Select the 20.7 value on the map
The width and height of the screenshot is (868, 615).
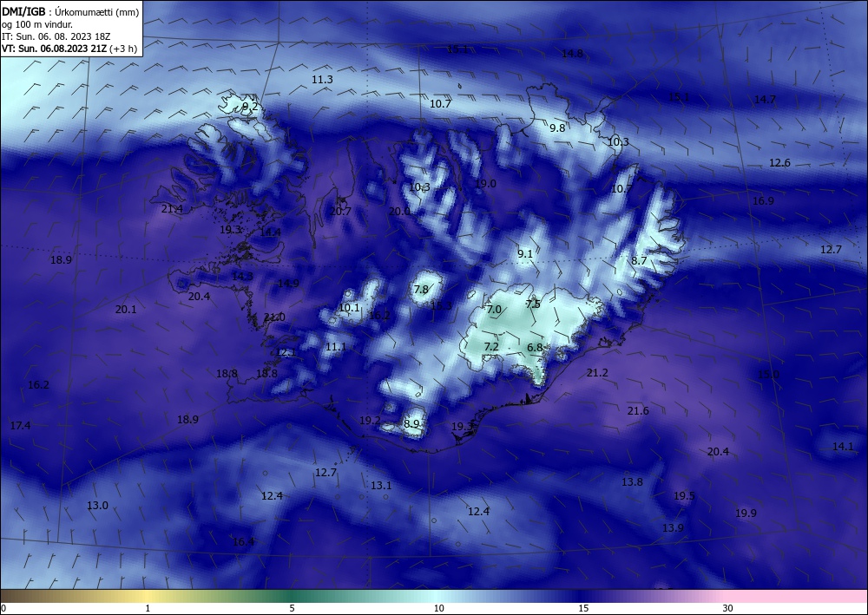coord(340,212)
